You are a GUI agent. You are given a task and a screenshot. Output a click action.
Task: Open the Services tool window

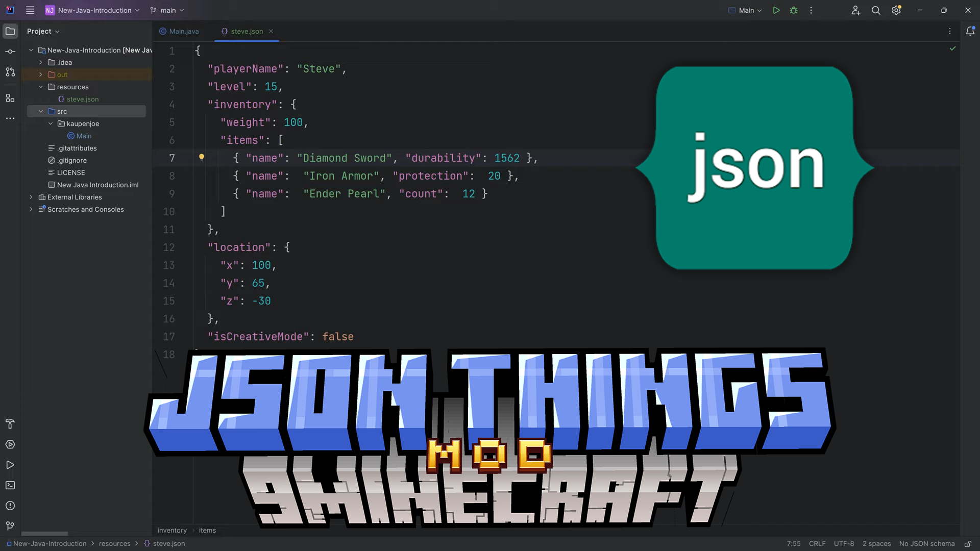(x=10, y=444)
